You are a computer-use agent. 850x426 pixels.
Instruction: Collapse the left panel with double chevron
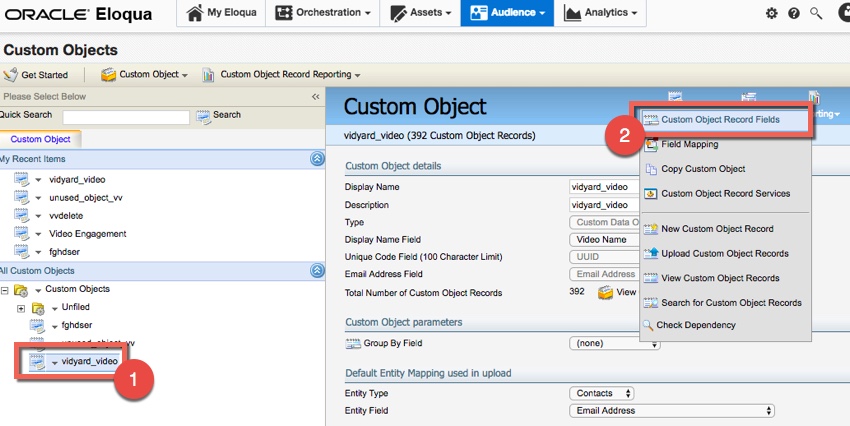315,96
